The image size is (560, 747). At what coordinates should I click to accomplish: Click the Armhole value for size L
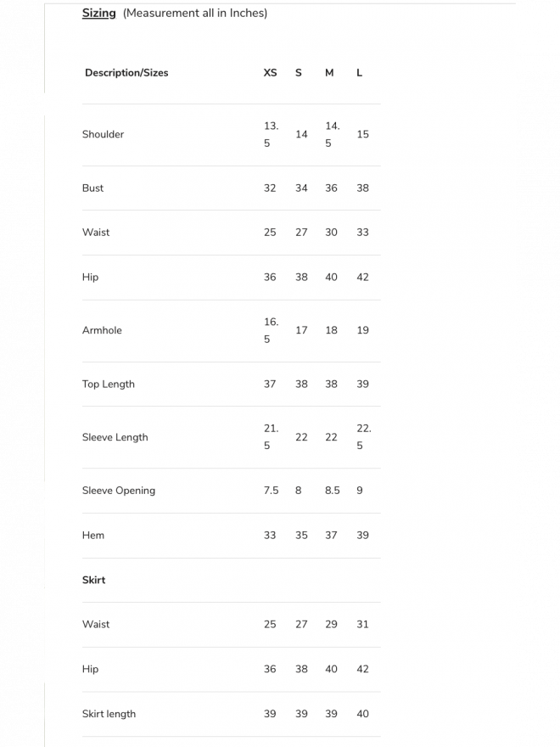362,330
